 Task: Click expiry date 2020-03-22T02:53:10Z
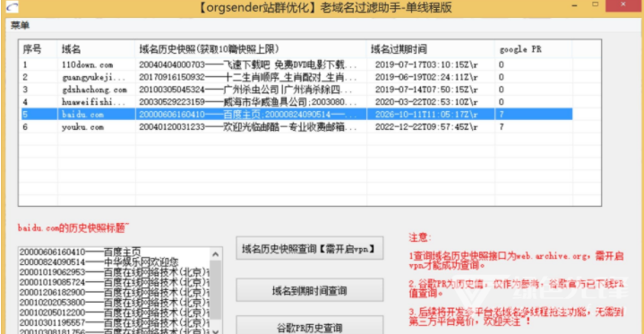click(426, 102)
